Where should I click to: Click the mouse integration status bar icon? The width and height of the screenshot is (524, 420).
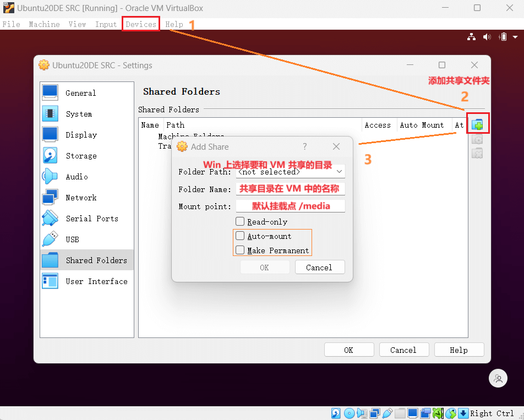coord(450,413)
